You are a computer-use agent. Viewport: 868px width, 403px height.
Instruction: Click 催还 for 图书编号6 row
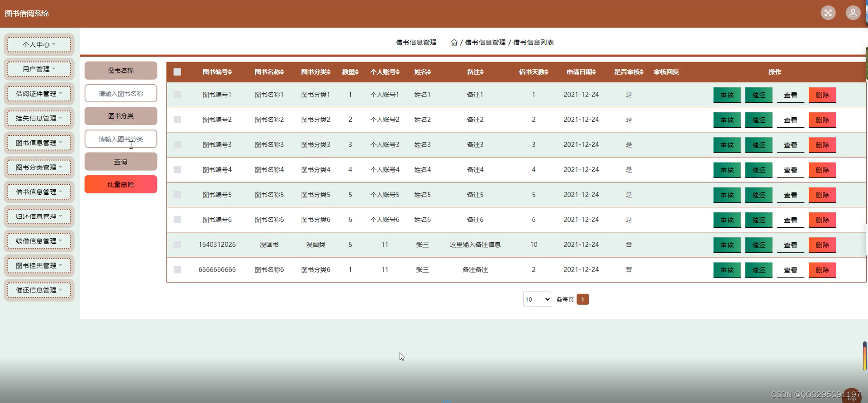tap(758, 220)
